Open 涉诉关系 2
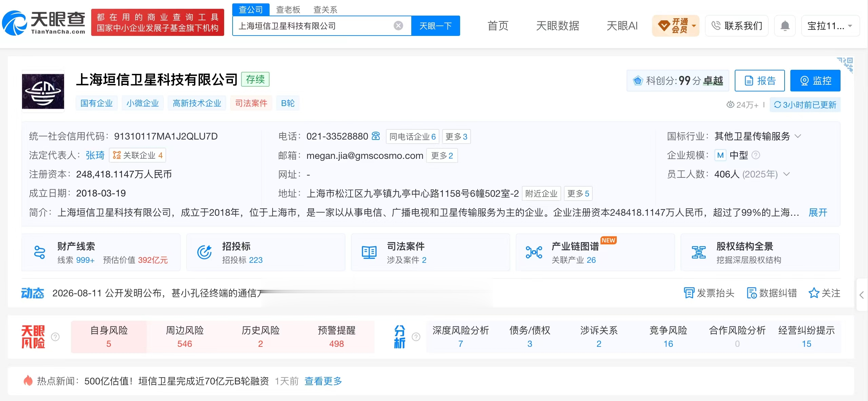The height and width of the screenshot is (401, 868). (x=599, y=337)
